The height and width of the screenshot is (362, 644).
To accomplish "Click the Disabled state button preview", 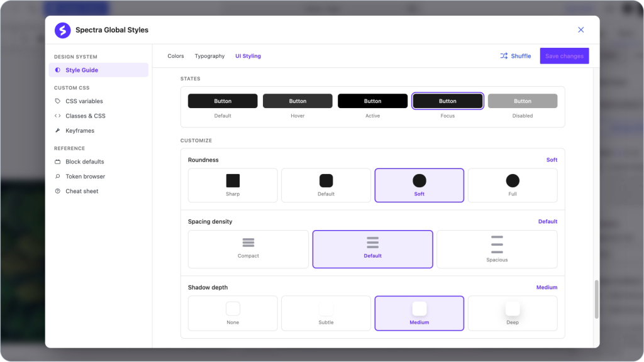I will (x=523, y=101).
